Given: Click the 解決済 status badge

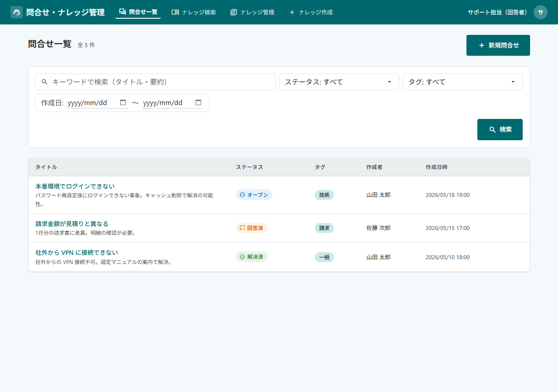Looking at the screenshot, I should [x=252, y=257].
